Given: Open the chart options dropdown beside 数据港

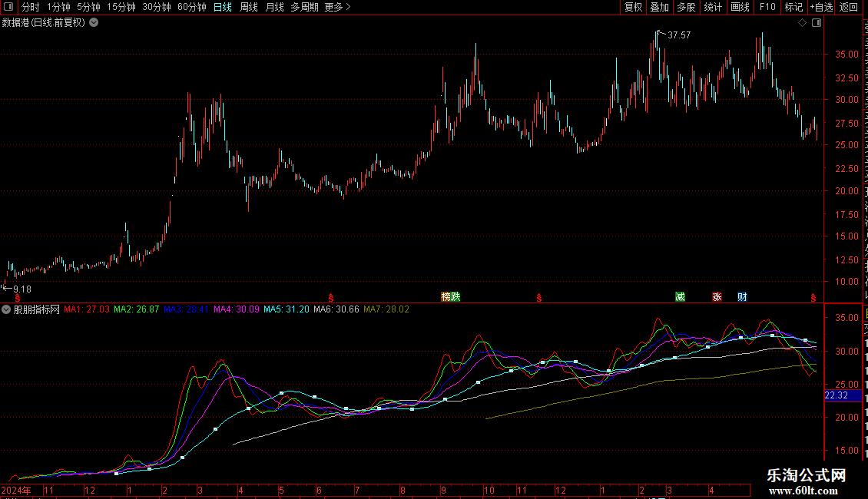Looking at the screenshot, I should click(x=94, y=23).
